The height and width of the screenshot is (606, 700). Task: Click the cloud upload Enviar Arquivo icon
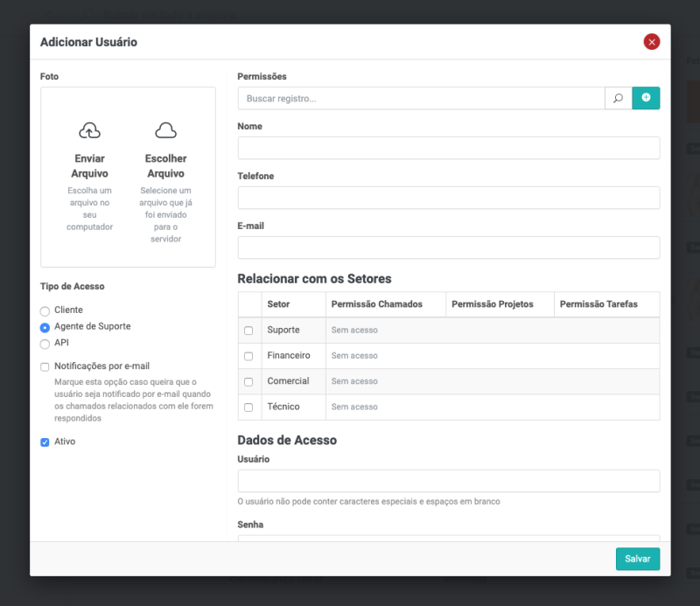89,131
